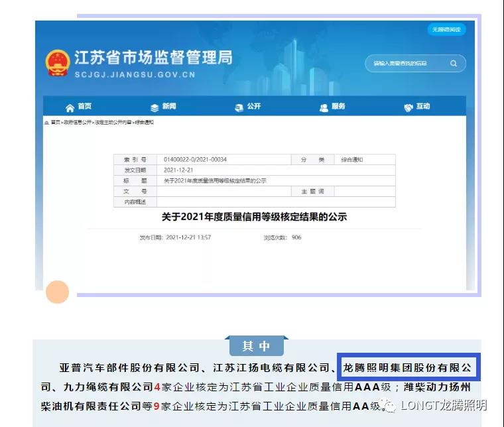
Task: Click the red number 9 in paragraph
Action: [x=157, y=406]
